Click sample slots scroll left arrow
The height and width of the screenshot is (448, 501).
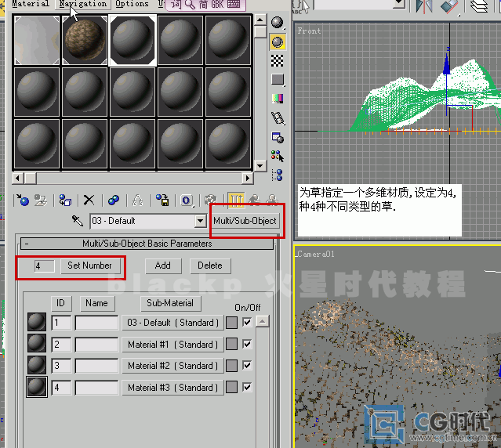18,178
